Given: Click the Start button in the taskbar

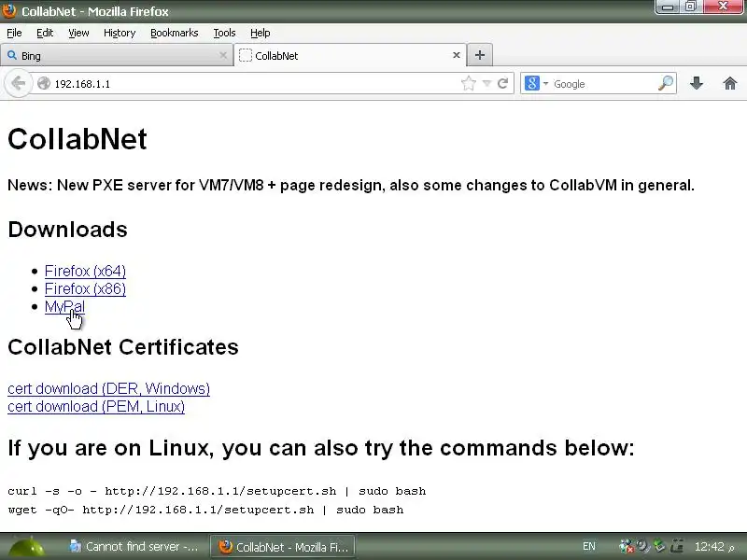Looking at the screenshot, I should pos(27,547).
